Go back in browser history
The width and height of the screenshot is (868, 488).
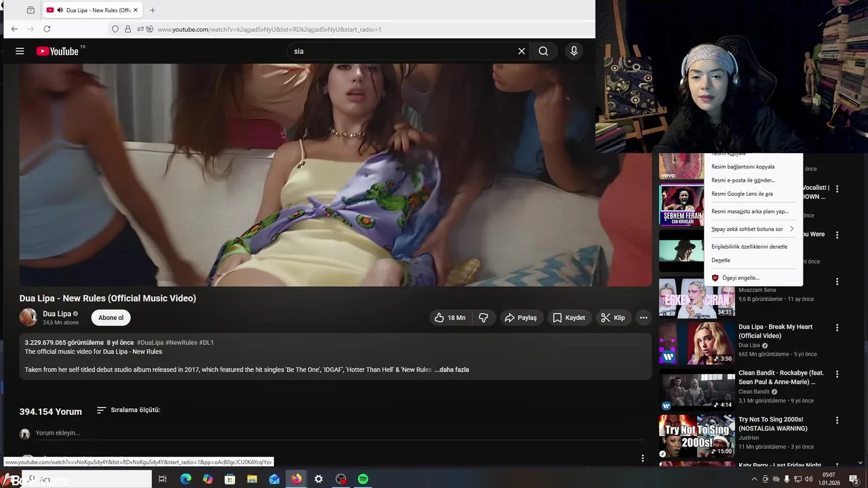tap(14, 29)
